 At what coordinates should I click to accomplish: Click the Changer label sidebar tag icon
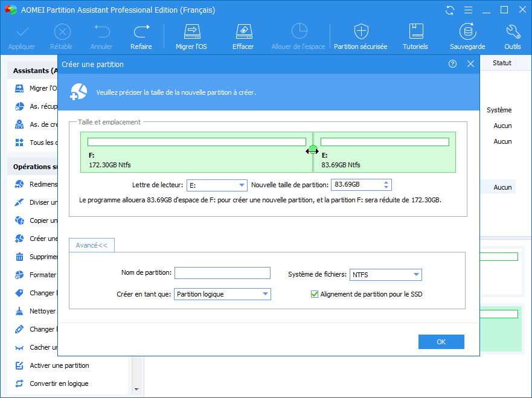click(x=19, y=293)
